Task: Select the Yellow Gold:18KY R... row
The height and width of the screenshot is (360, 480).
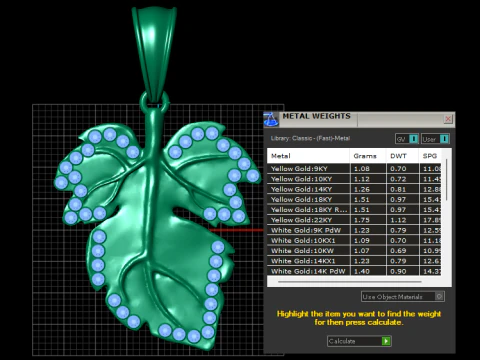Action: coord(354,210)
